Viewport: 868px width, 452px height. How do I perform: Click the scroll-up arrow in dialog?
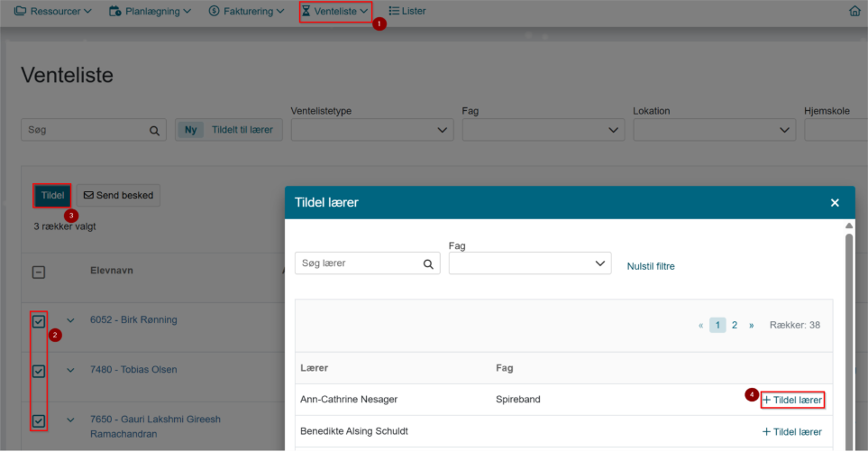(x=849, y=226)
